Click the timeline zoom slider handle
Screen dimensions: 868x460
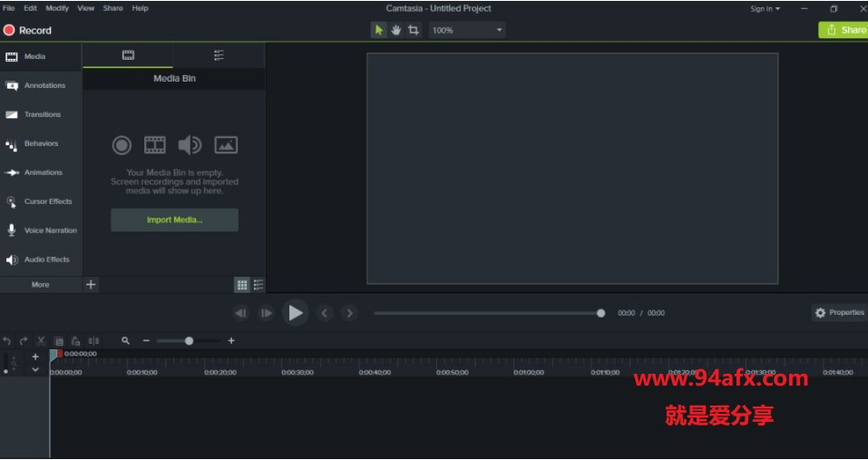coord(189,341)
